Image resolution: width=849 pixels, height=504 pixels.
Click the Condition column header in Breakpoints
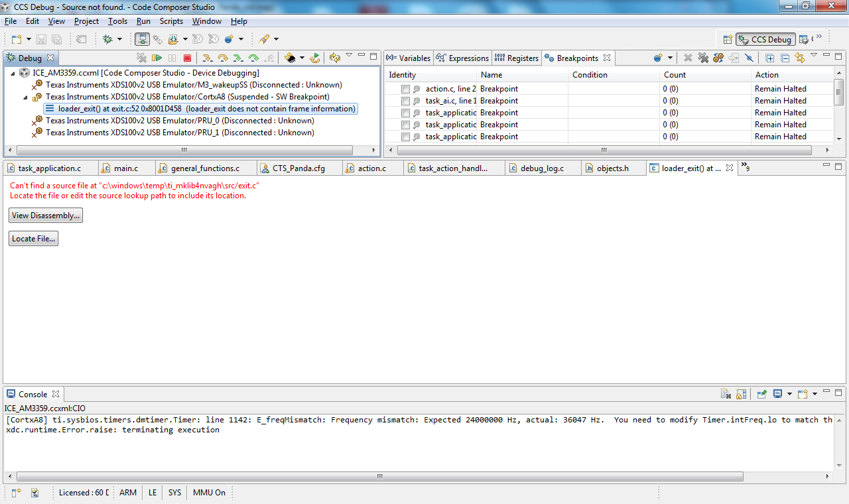pos(614,75)
